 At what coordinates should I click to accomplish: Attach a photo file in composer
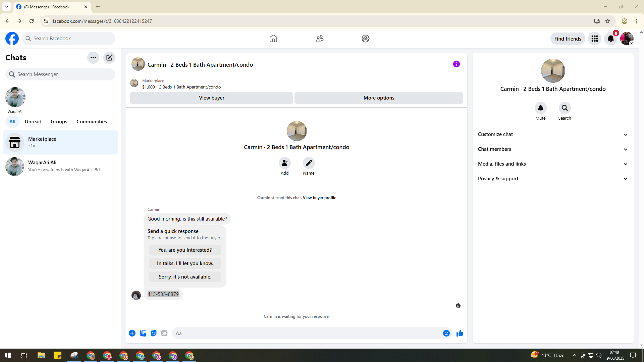tap(143, 333)
